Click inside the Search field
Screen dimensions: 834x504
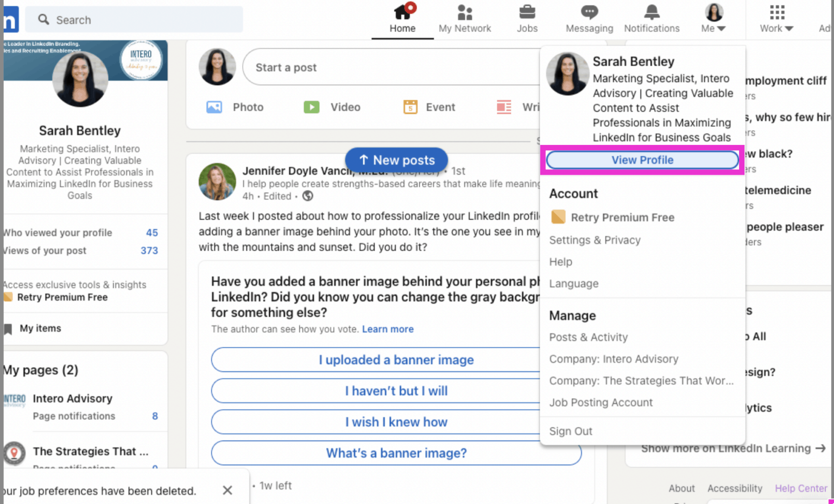click(133, 20)
